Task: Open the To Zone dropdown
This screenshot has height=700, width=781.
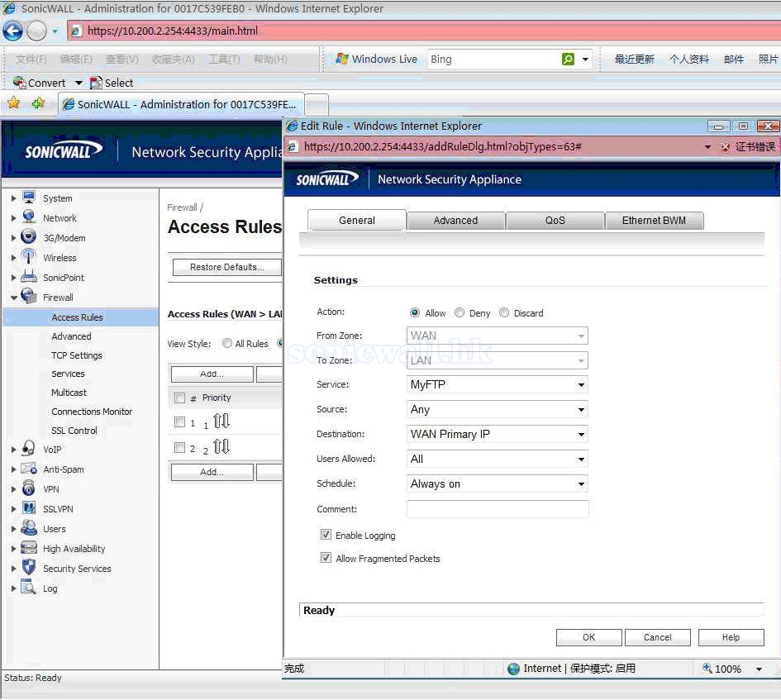Action: tap(497, 360)
